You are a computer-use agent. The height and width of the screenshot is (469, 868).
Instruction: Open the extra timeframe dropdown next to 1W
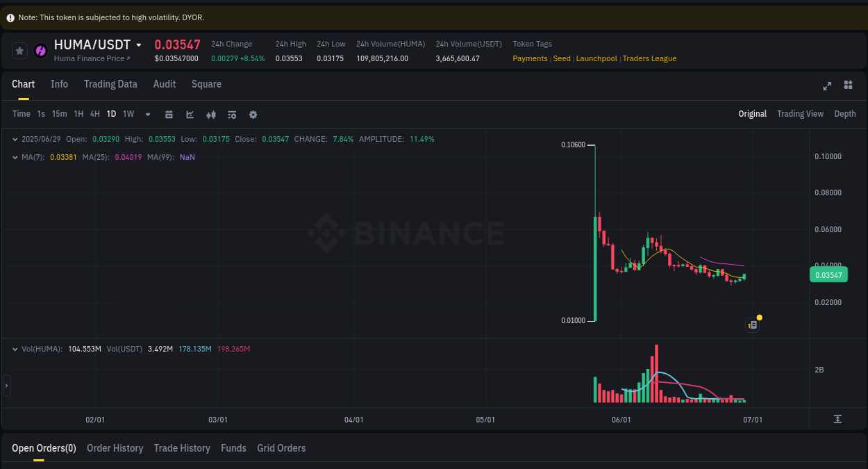pos(147,114)
